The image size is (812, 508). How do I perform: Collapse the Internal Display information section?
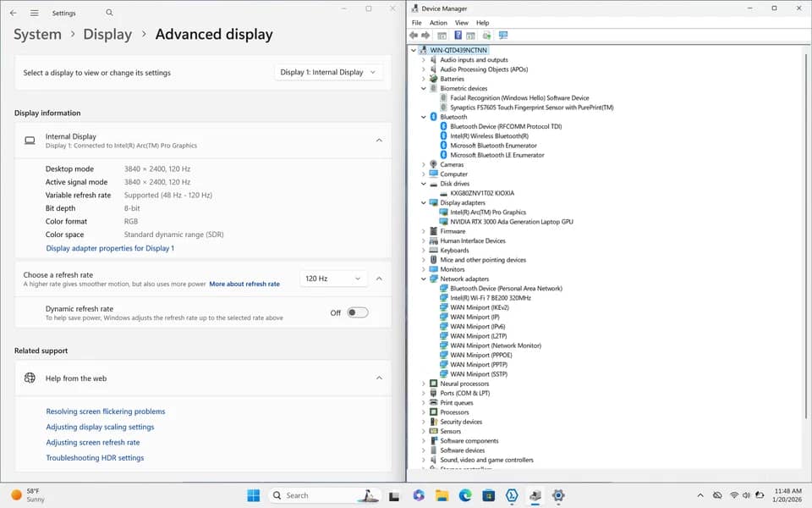click(x=379, y=141)
